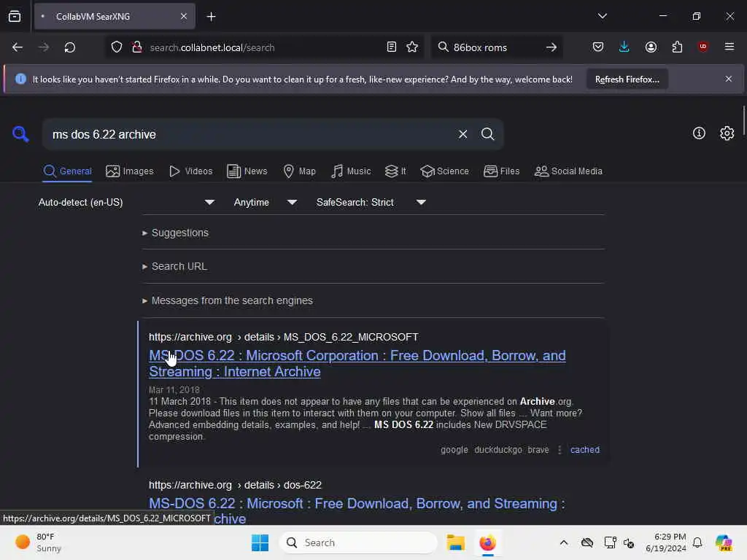The height and width of the screenshot is (560, 747).
Task: Click the insecure connection lock icon
Action: [x=136, y=47]
